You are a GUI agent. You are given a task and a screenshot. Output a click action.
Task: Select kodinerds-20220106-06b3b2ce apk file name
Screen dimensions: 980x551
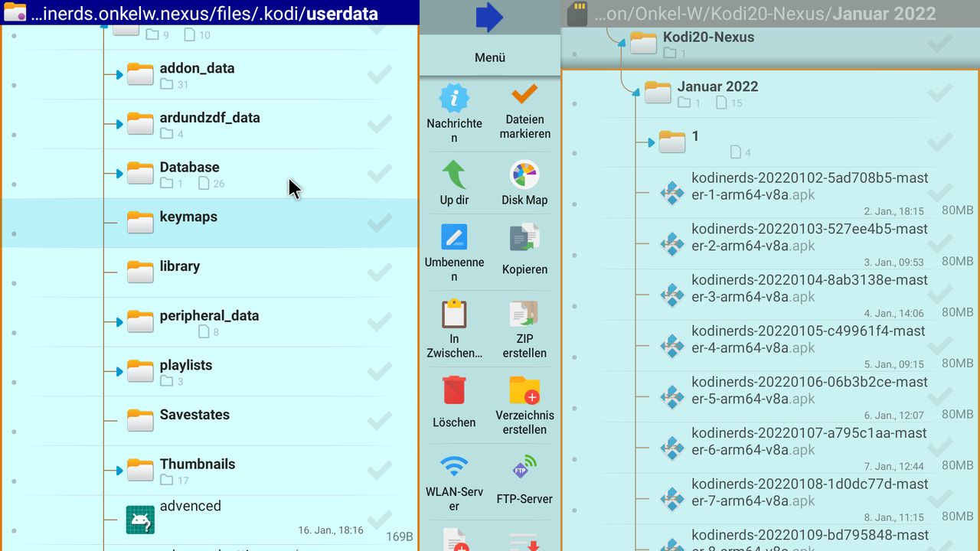pyautogui.click(x=808, y=390)
